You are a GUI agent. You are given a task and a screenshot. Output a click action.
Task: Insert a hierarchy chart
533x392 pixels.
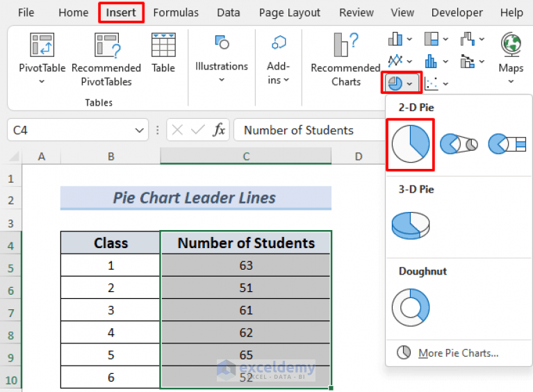coord(432,39)
